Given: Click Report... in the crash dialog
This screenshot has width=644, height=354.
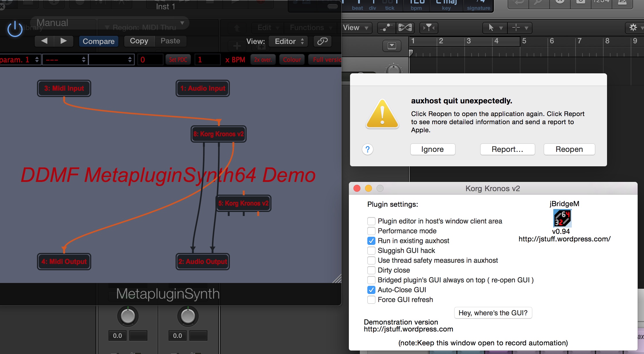Looking at the screenshot, I should [x=507, y=149].
